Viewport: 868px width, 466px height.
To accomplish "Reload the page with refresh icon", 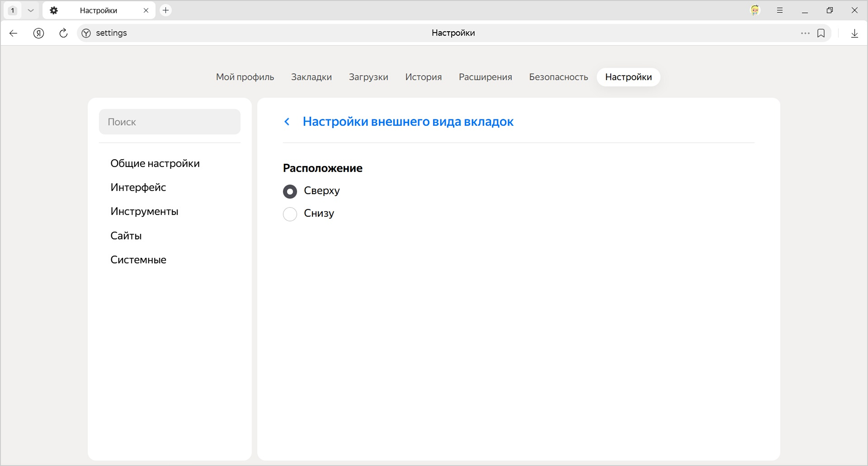I will (63, 33).
